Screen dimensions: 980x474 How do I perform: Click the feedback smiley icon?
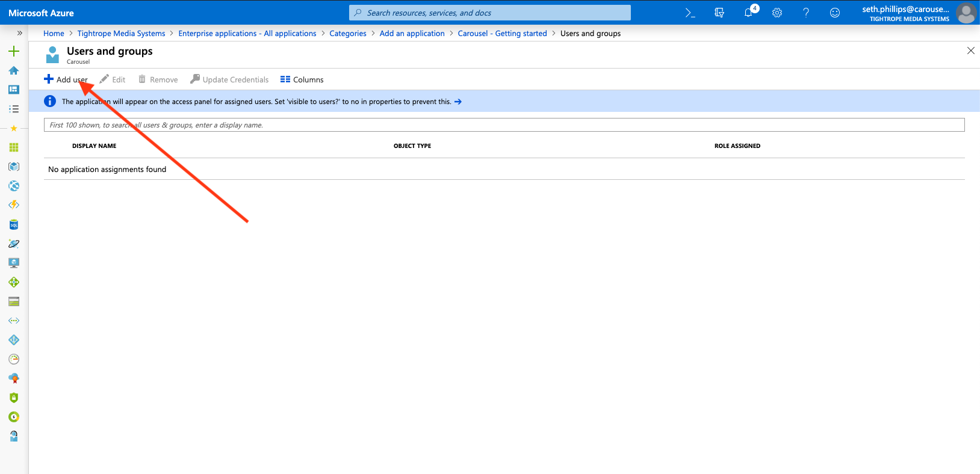pos(835,13)
